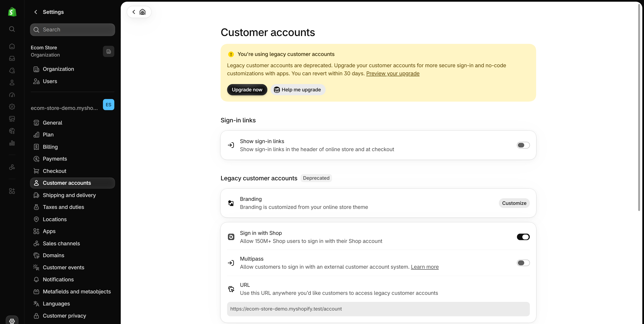
Task: Disable the Sign in with Shop toggle
Action: pos(523,237)
